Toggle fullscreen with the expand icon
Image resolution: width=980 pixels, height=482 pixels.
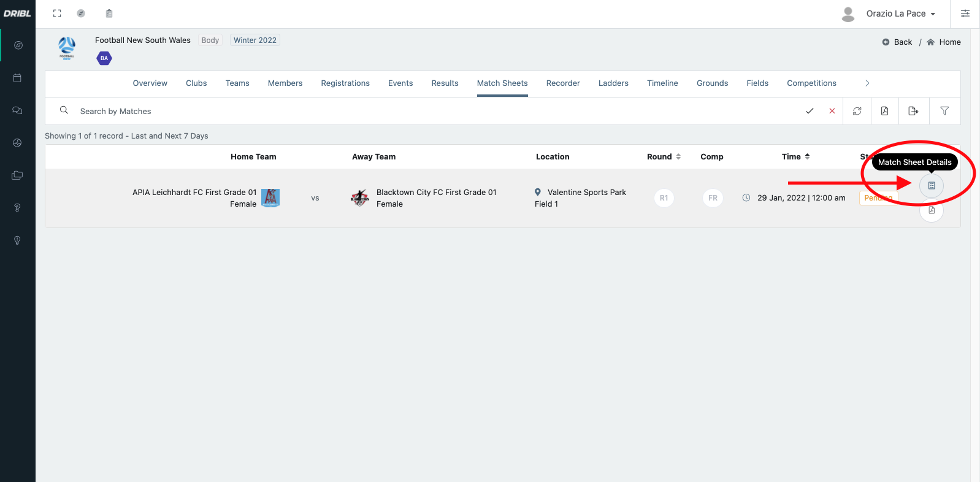[x=57, y=13]
